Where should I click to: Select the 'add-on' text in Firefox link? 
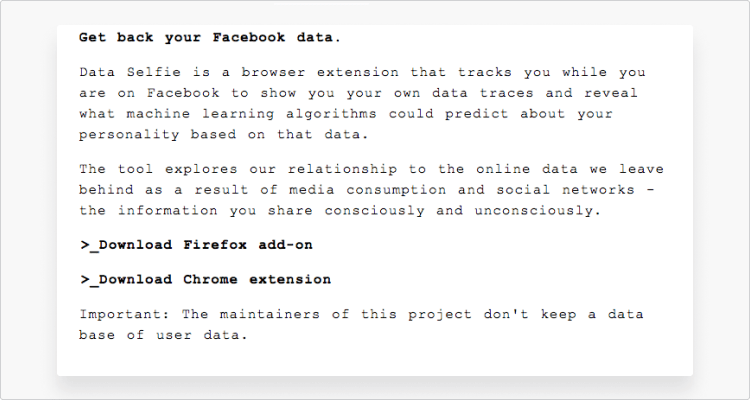coord(286,244)
